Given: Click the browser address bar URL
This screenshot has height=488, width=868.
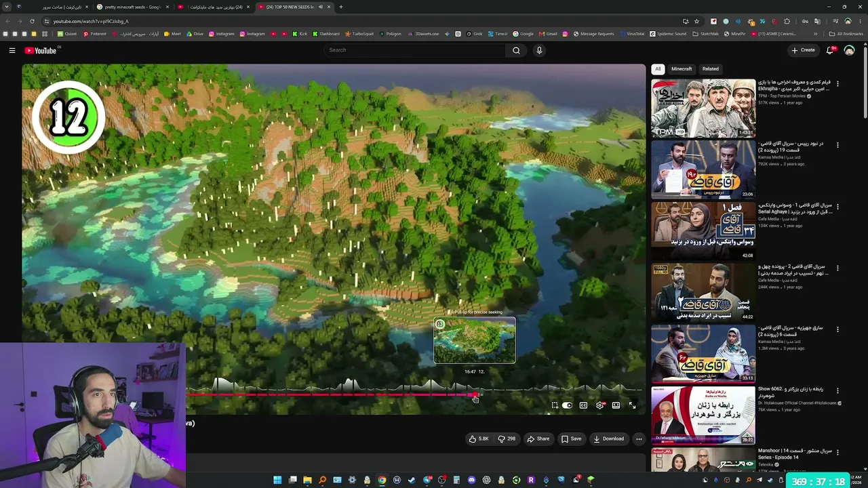Looking at the screenshot, I should [91, 21].
